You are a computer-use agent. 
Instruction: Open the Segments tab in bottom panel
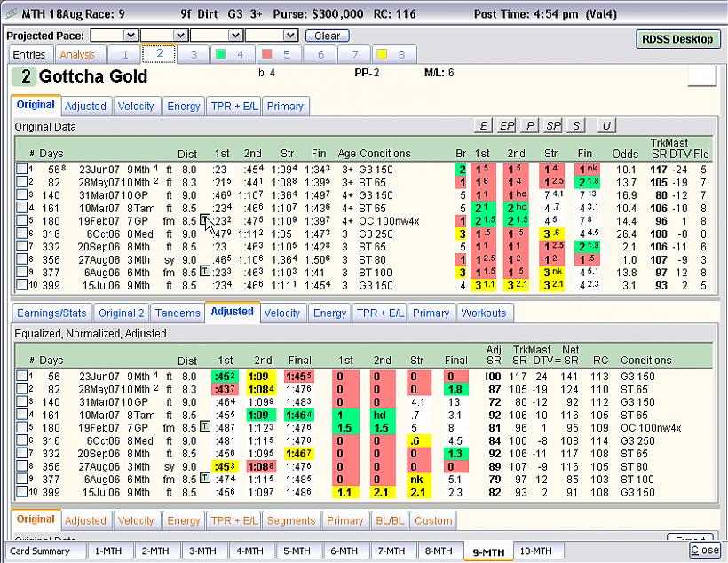(291, 520)
